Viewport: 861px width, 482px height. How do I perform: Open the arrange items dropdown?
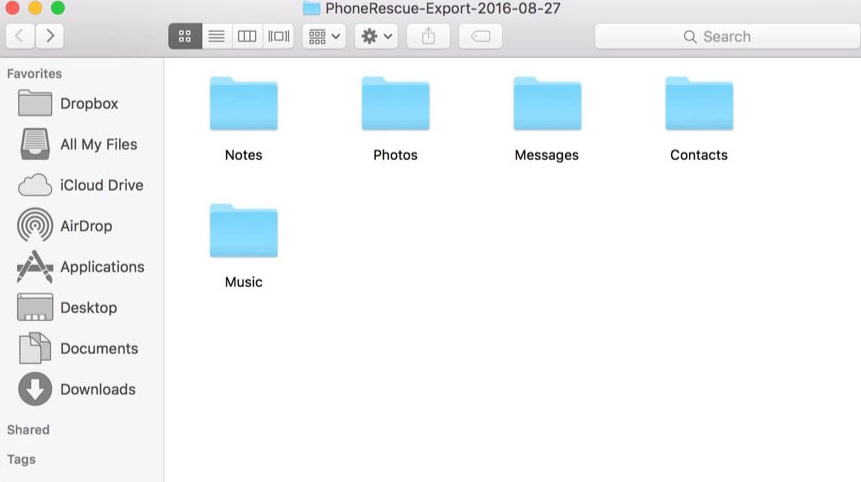tap(324, 36)
